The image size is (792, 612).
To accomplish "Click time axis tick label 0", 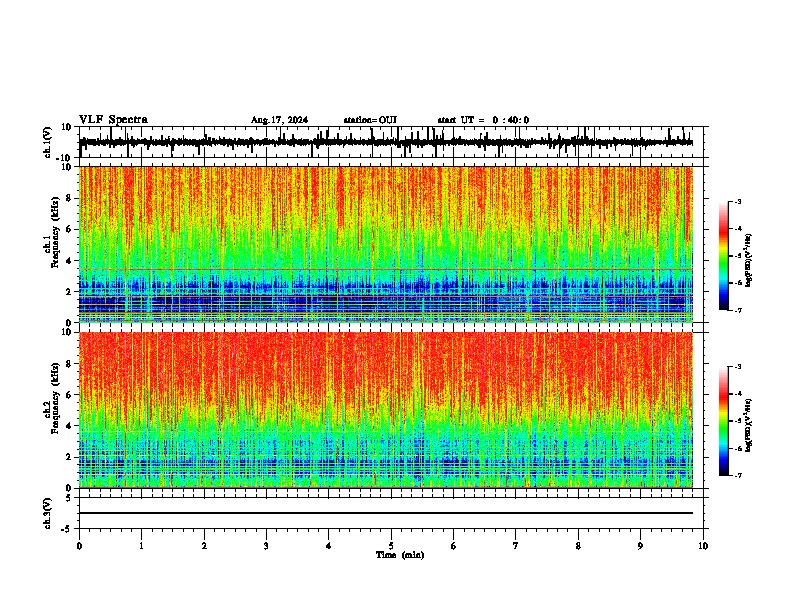I will click(79, 546).
